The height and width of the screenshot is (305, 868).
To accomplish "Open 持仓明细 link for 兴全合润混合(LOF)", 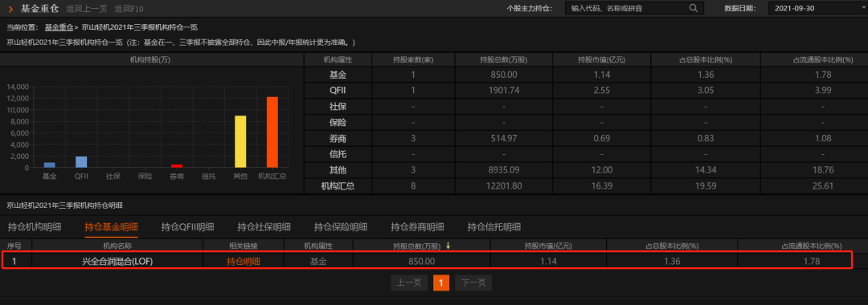I will pyautogui.click(x=243, y=262).
